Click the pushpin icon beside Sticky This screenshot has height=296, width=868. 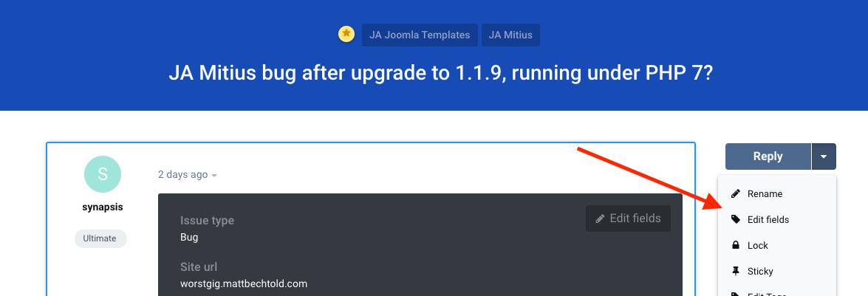click(735, 272)
